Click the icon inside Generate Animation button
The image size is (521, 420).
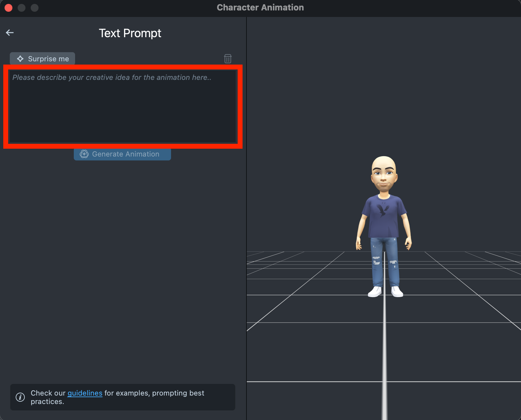coord(84,154)
